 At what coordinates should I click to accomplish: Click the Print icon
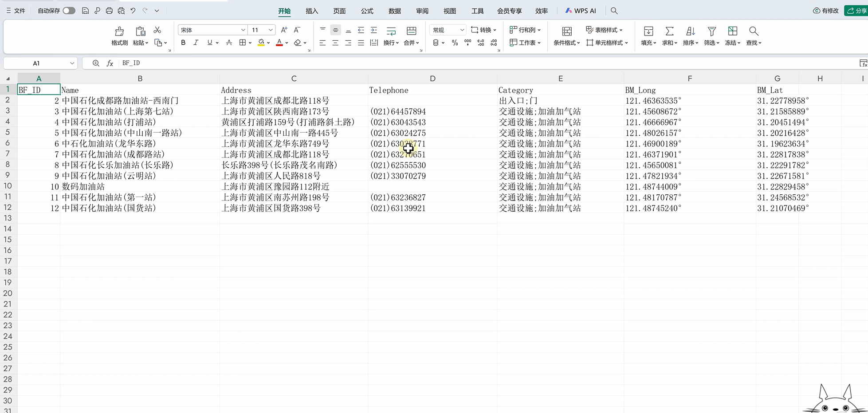click(x=109, y=11)
